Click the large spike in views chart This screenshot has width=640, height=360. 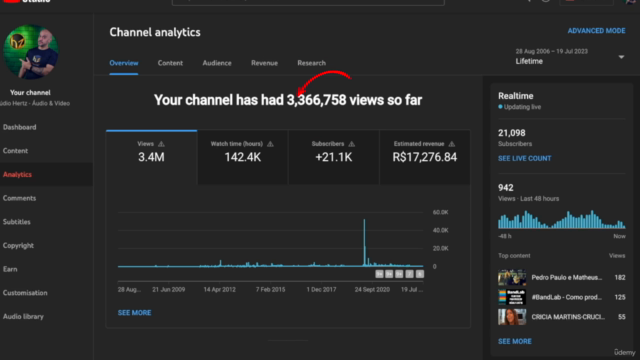(x=364, y=242)
